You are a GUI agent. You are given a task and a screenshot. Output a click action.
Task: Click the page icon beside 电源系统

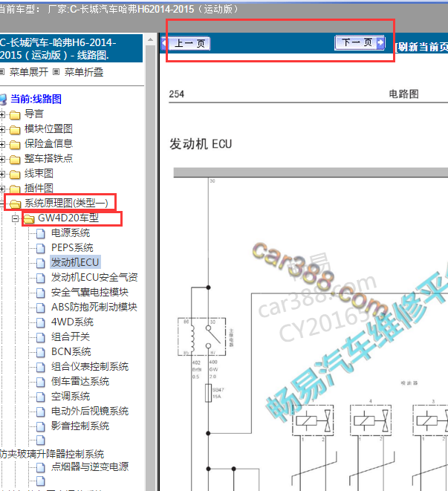coord(40,233)
